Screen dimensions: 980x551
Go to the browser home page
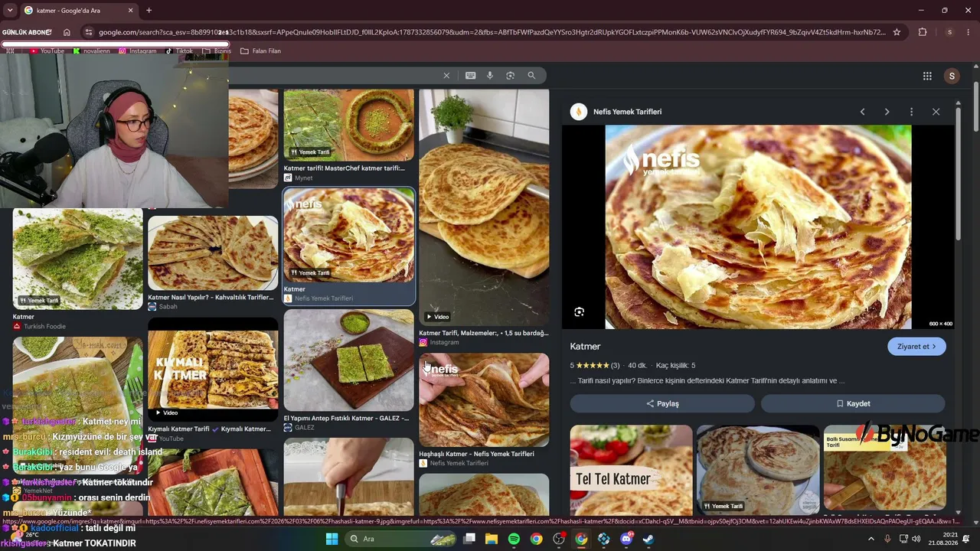[x=67, y=32]
